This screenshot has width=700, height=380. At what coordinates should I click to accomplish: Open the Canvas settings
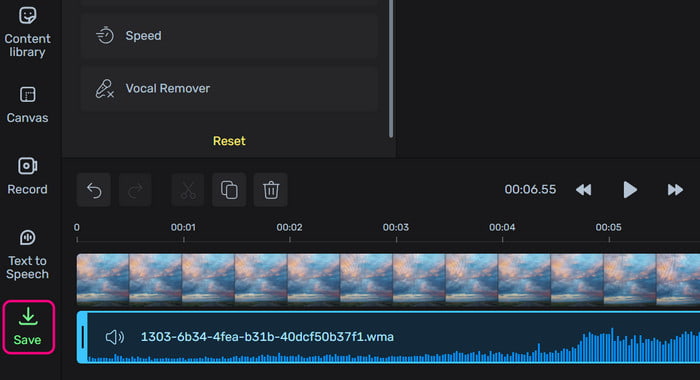coord(27,105)
